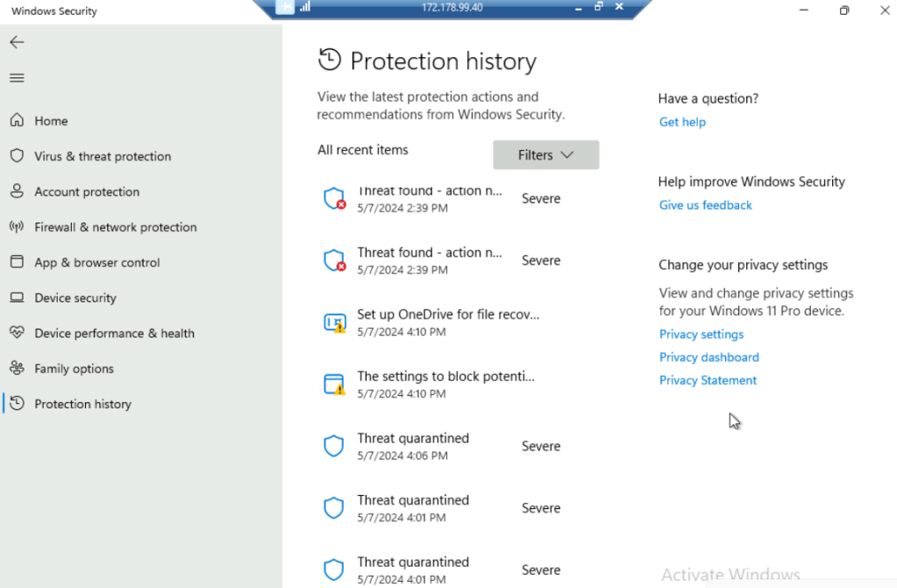897x588 pixels.
Task: Click the Home house icon
Action: point(17,121)
